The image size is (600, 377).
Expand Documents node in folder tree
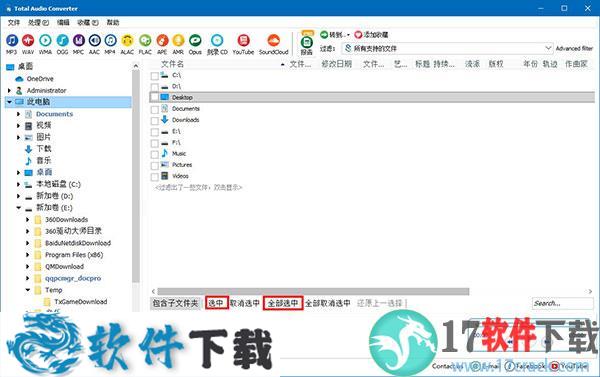click(18, 114)
